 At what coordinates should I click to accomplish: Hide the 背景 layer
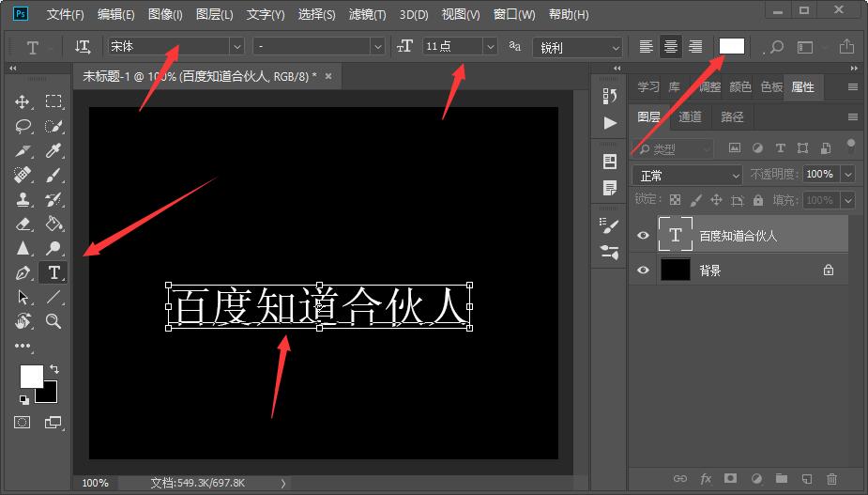point(643,270)
